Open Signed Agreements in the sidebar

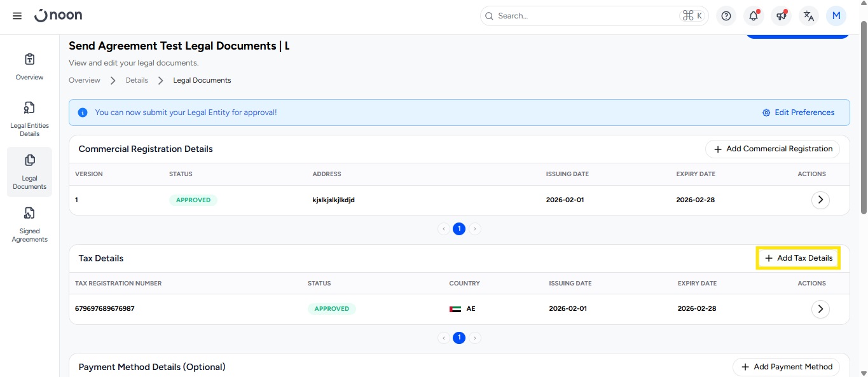[x=29, y=224]
